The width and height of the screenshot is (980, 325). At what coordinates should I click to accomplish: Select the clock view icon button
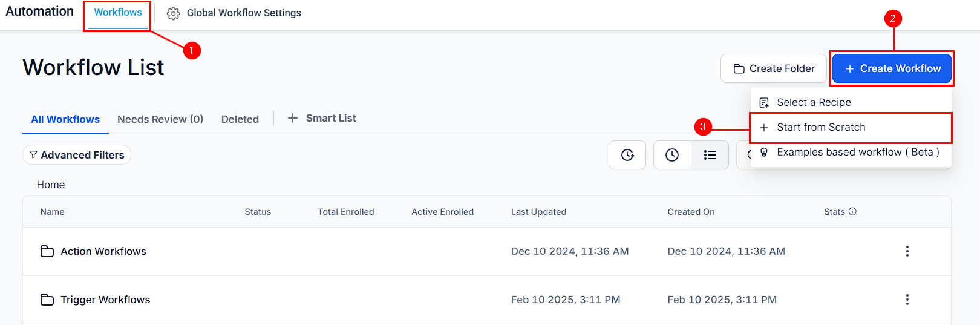[x=672, y=155]
